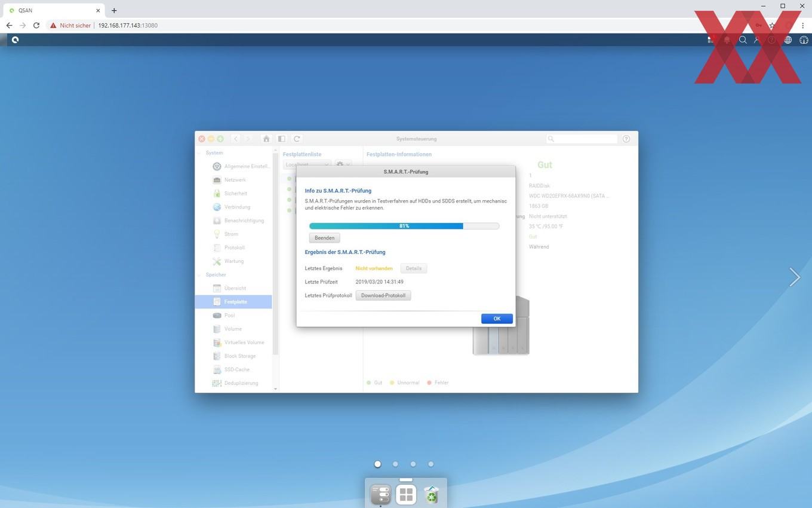Open Block Storage in sidebar
Viewport: 812px width, 508px height.
pyautogui.click(x=235, y=356)
